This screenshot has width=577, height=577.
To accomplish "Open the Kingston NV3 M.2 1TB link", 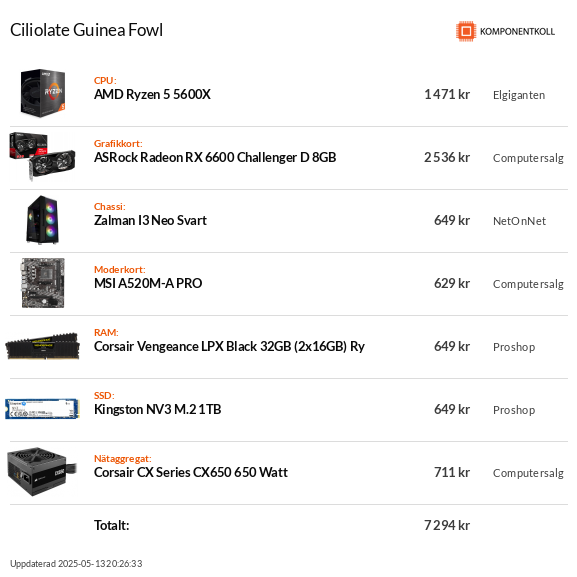I will [157, 410].
